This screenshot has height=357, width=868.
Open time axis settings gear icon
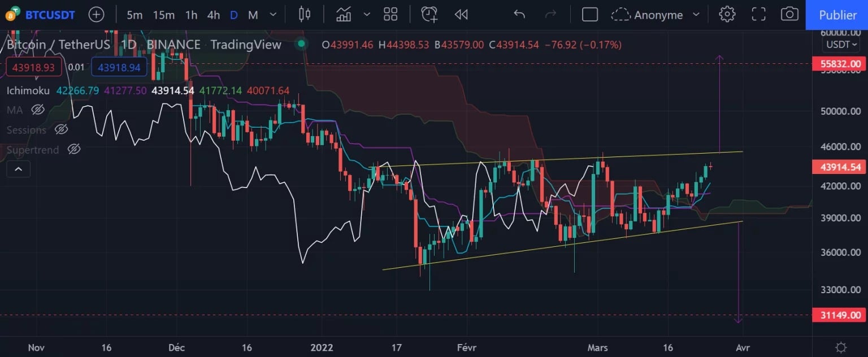coord(841,347)
